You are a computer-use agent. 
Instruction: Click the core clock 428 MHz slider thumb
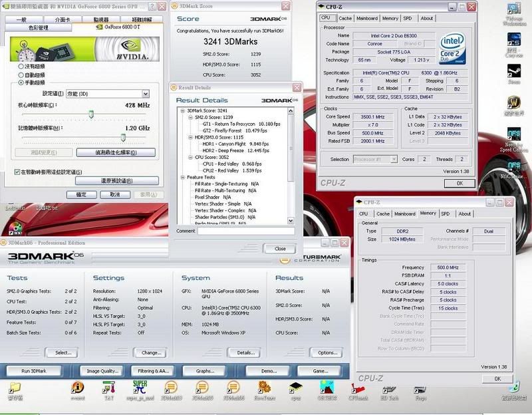91,114
